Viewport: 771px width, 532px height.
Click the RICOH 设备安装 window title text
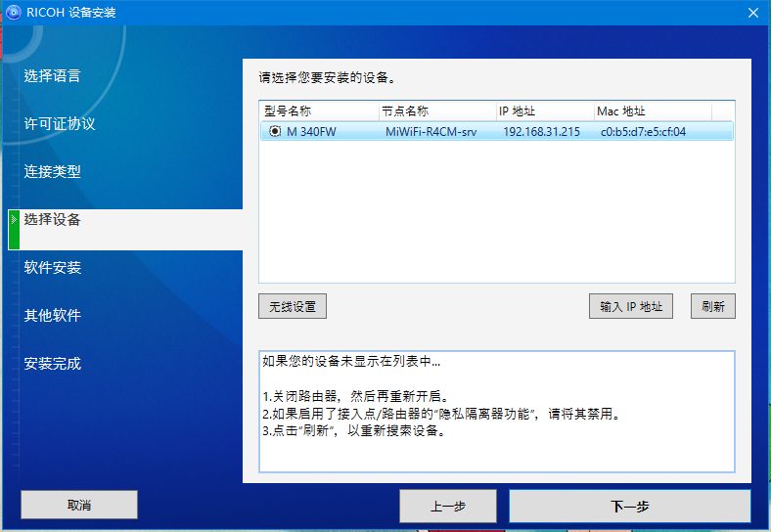click(x=71, y=13)
